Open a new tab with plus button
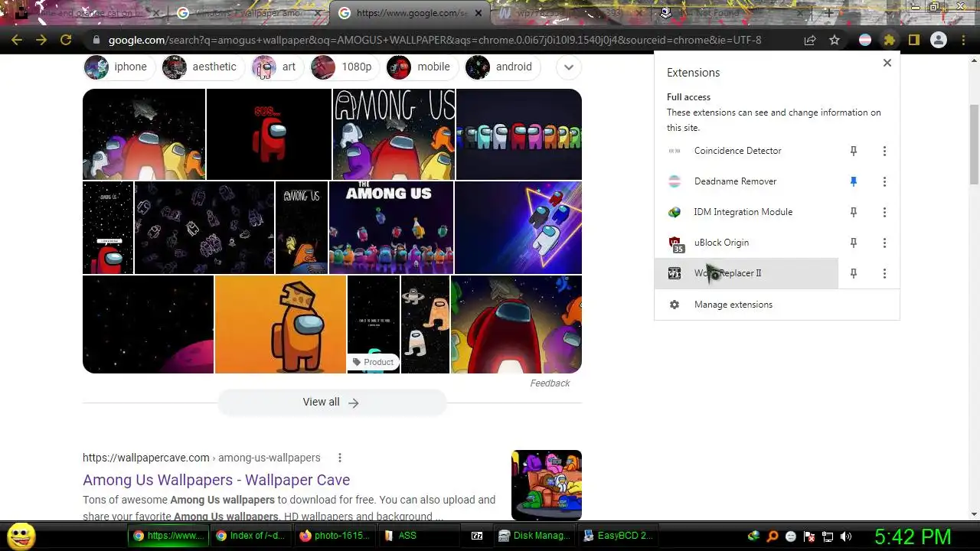Screen dimensions: 980x551 click(828, 13)
